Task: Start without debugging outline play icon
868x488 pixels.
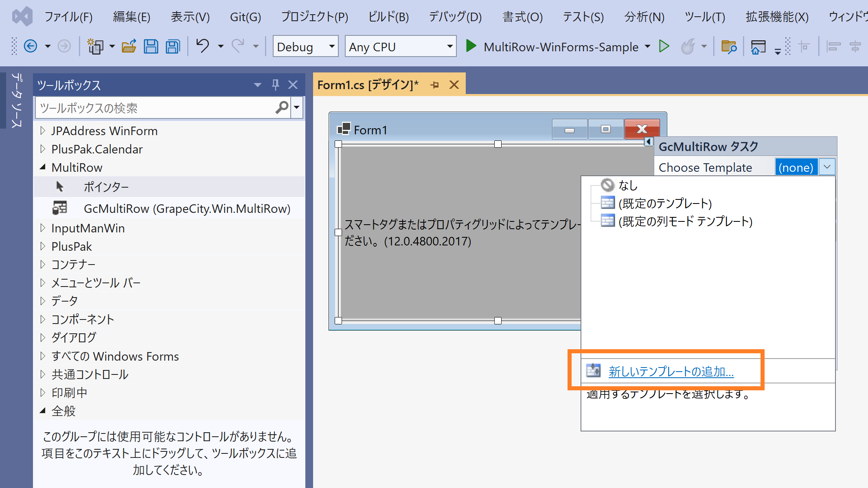Action: pyautogui.click(x=664, y=46)
